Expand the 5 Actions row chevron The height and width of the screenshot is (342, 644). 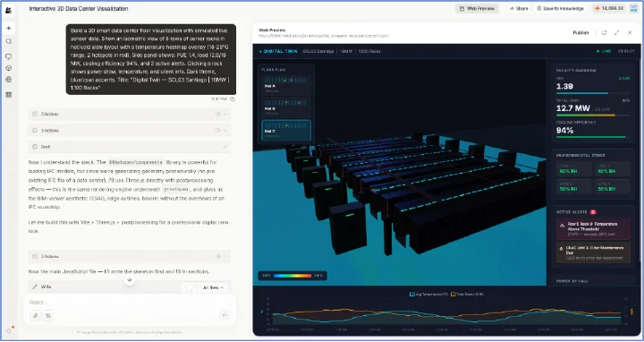(225, 114)
